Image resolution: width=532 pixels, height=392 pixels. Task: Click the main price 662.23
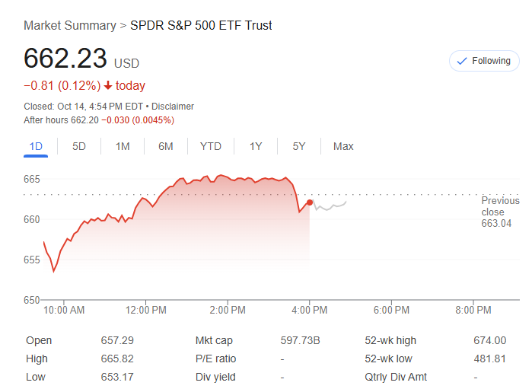pos(65,59)
